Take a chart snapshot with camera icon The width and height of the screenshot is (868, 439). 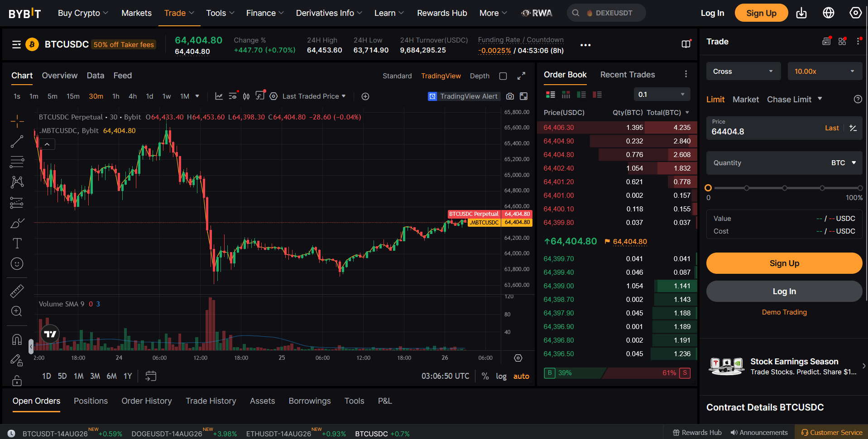click(x=510, y=96)
